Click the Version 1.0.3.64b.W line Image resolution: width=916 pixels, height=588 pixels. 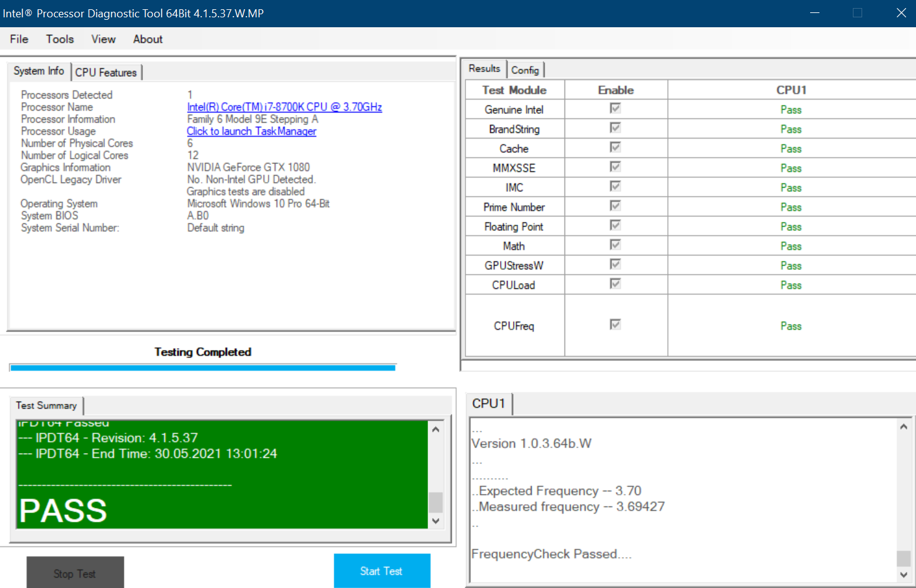[532, 443]
